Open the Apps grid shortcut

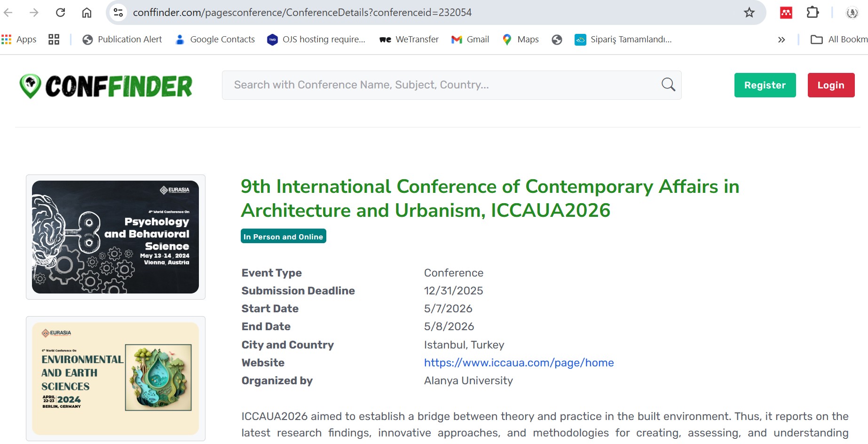[19, 40]
